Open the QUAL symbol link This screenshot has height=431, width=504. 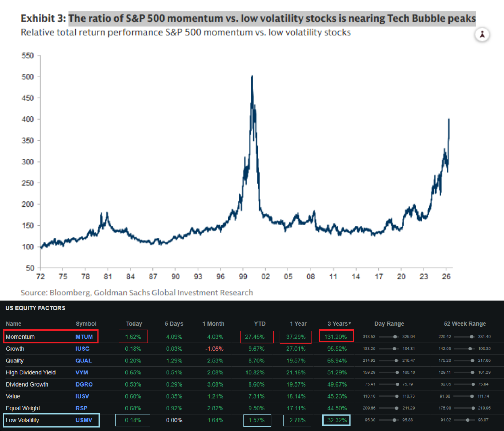tap(84, 361)
